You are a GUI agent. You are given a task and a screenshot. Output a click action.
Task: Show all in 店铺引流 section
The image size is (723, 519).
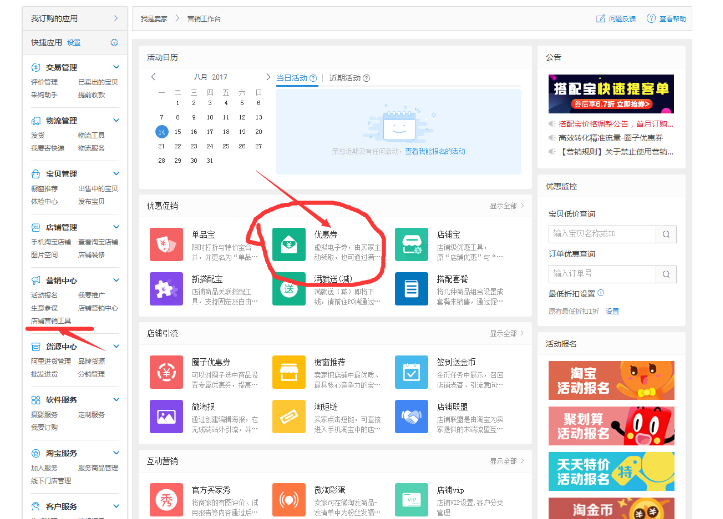(507, 333)
